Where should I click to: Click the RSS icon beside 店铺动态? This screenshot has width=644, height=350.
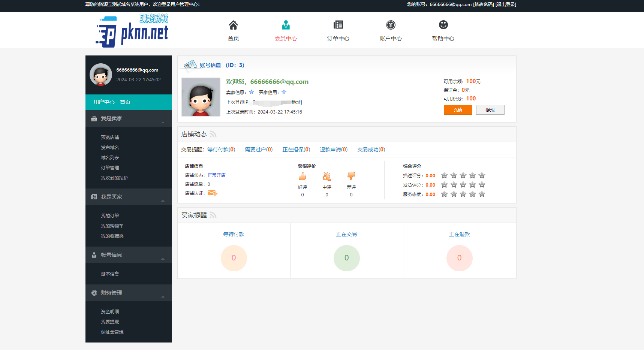213,134
